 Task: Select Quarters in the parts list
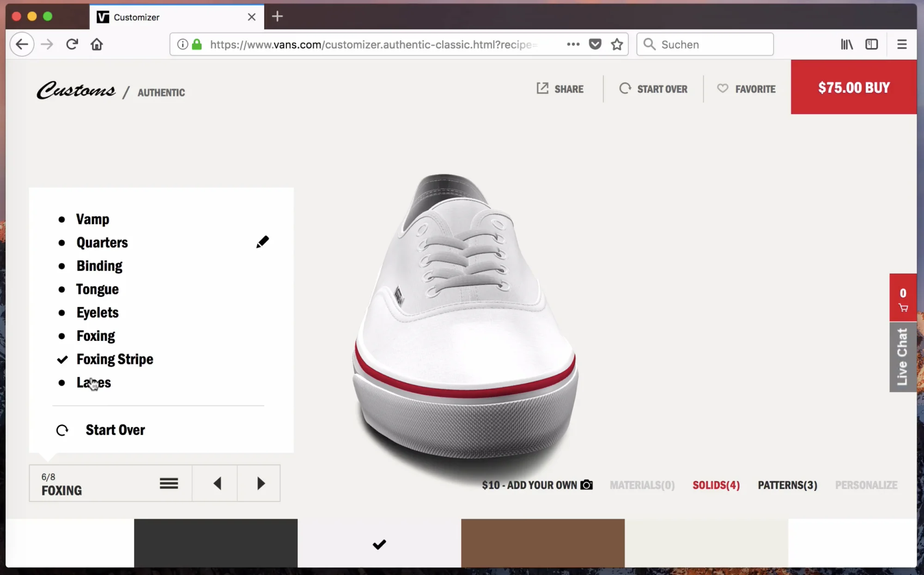[x=102, y=242]
